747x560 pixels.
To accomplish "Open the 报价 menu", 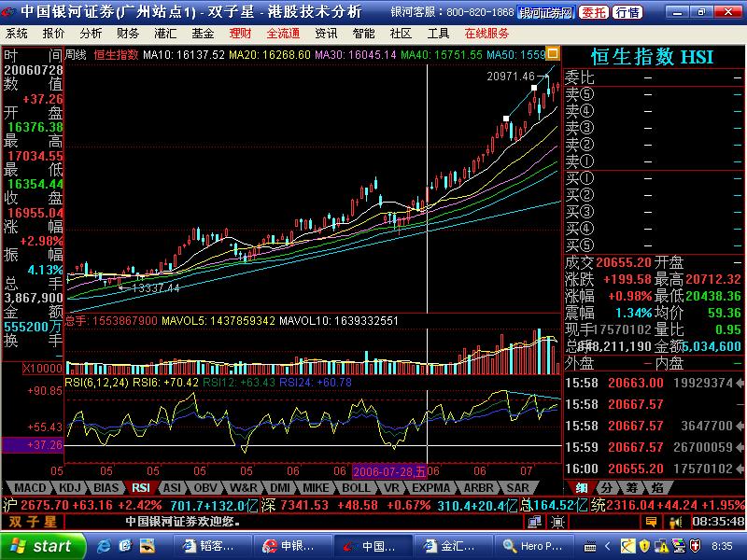I will point(53,34).
